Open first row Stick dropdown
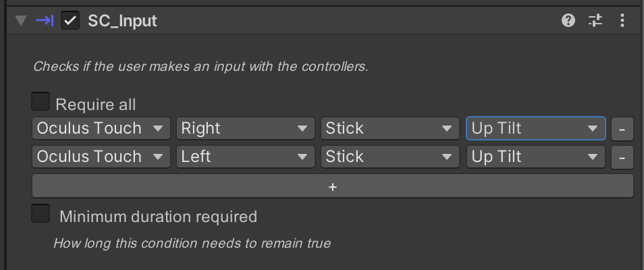 coord(390,128)
